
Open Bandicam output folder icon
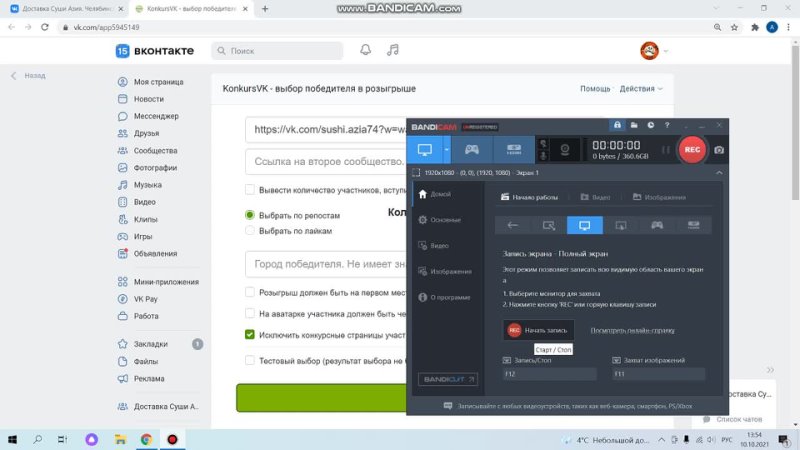(634, 125)
